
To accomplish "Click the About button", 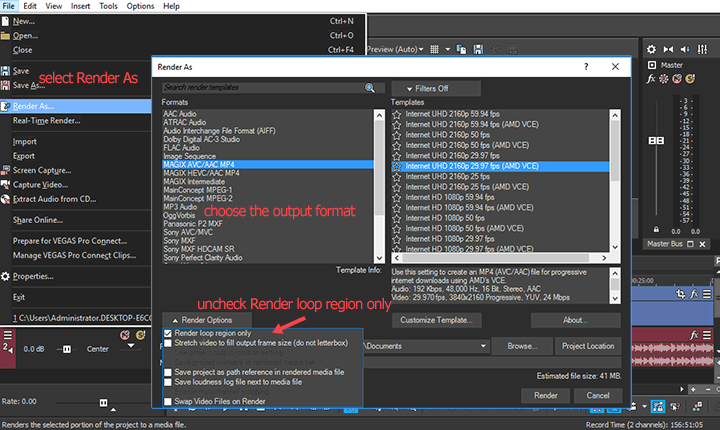I will click(575, 320).
